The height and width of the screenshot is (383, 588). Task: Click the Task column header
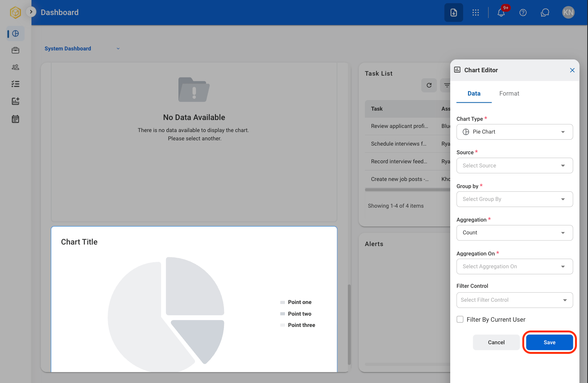pyautogui.click(x=377, y=109)
